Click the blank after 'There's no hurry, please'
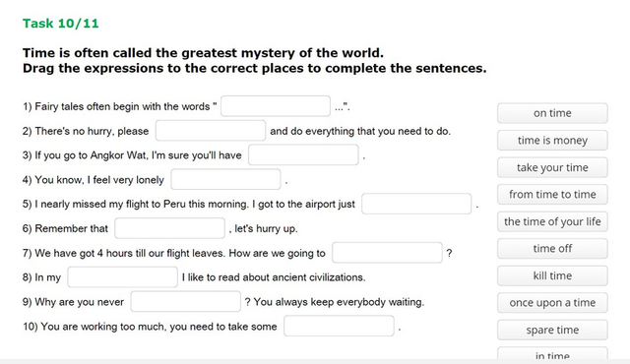 (x=211, y=131)
